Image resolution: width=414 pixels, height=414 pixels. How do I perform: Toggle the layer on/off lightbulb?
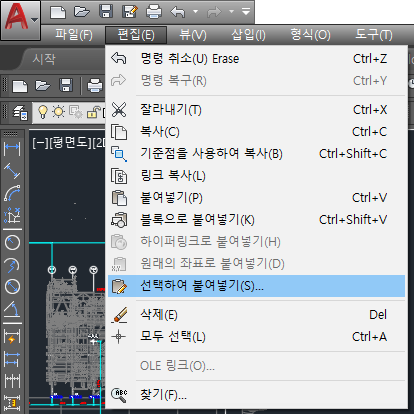43,112
